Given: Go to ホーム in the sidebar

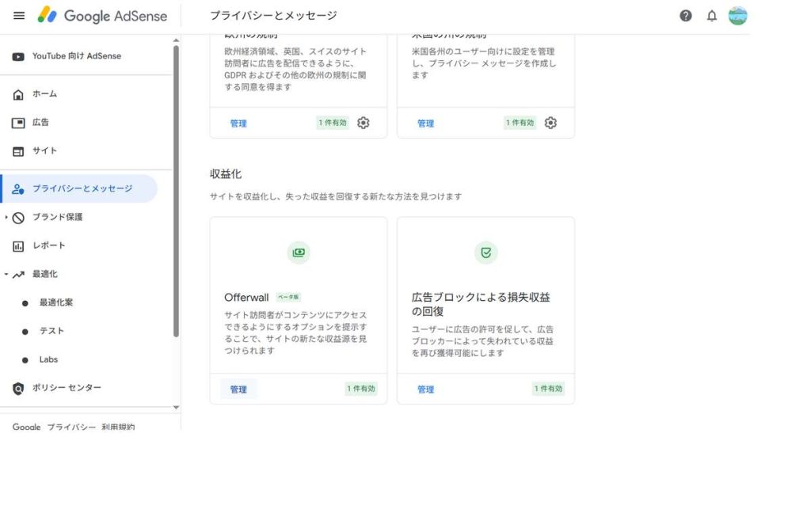Looking at the screenshot, I should point(44,94).
